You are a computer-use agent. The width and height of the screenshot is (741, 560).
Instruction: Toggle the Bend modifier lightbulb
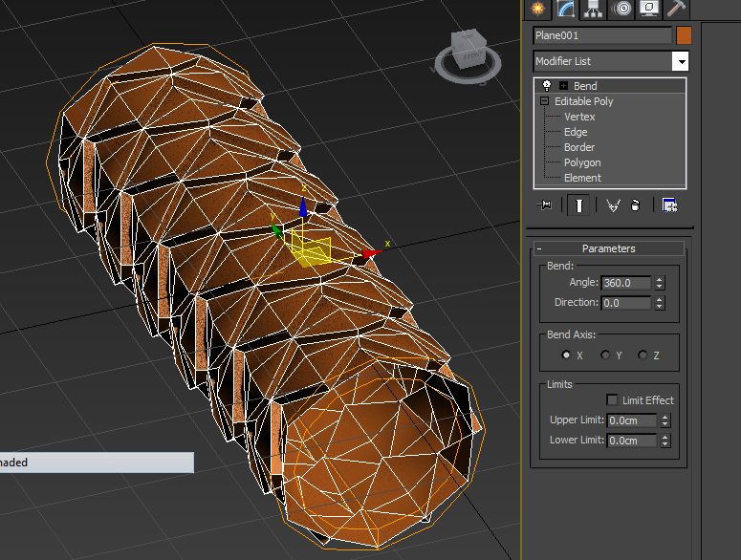[x=547, y=86]
